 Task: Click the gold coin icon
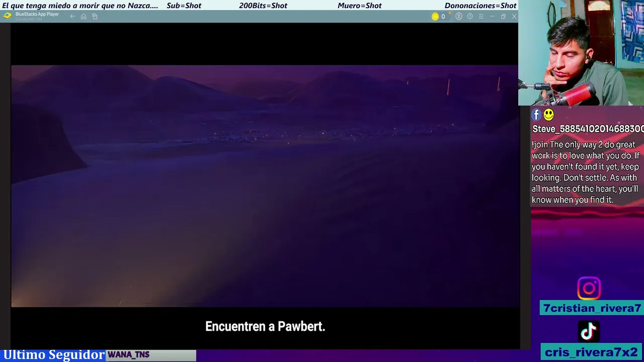435,17
